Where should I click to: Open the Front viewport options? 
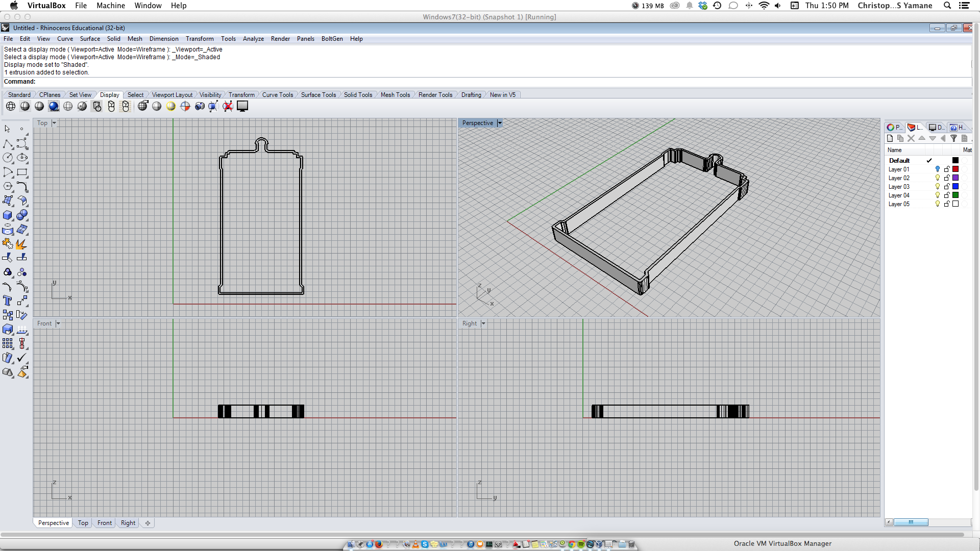click(x=57, y=323)
